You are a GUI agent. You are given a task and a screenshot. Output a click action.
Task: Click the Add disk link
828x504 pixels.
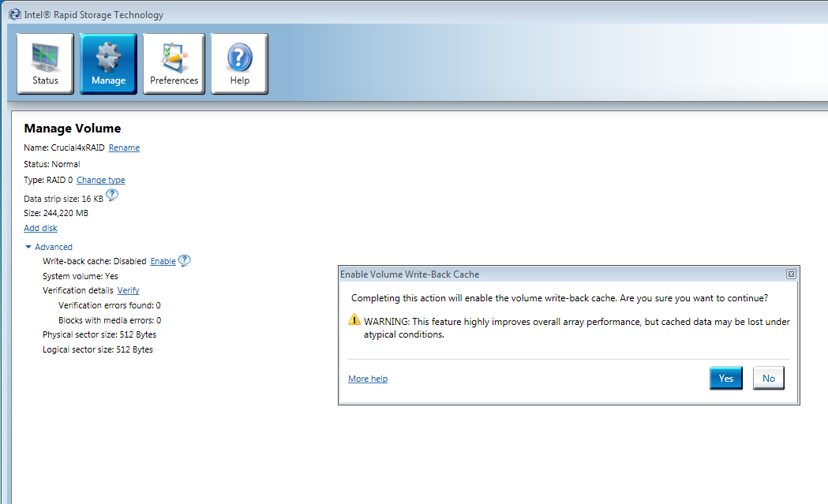(41, 228)
